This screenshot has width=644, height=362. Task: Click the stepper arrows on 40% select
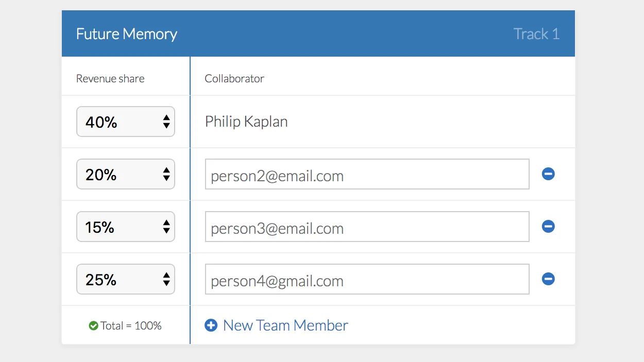[x=166, y=122]
